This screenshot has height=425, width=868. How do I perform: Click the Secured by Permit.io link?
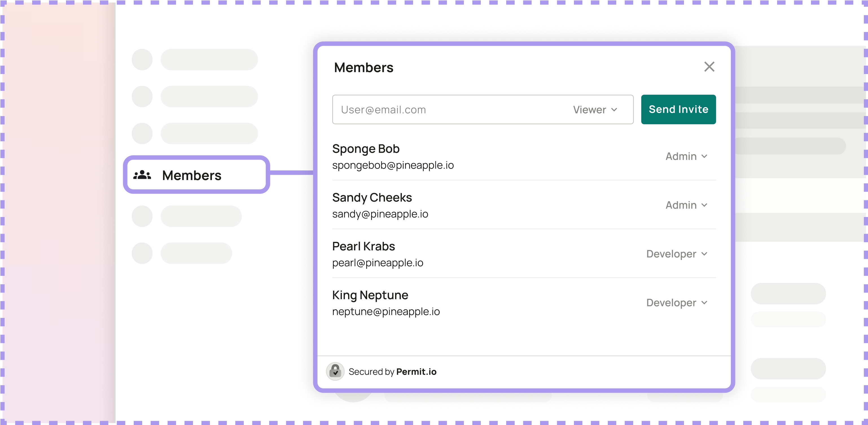(392, 372)
